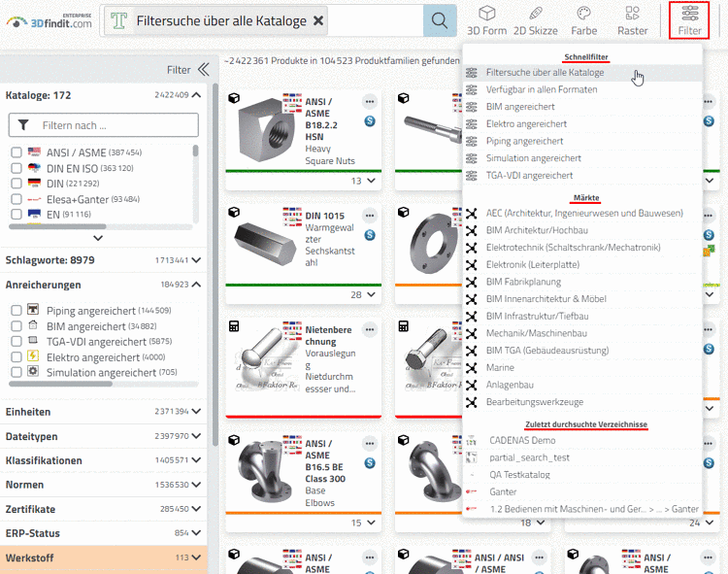This screenshot has height=574, width=728.
Task: Collapse the Filter sidebar with double chevron
Action: pyautogui.click(x=204, y=70)
